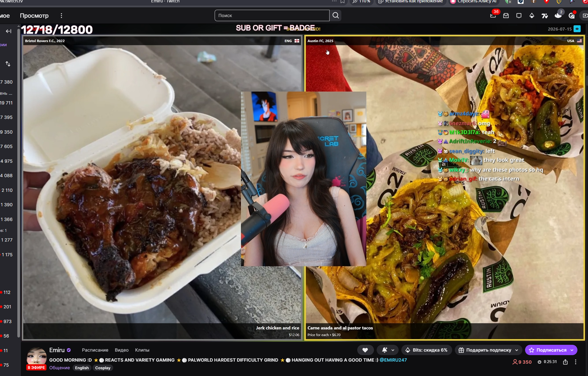Open the Видео tab
Image resolution: width=588 pixels, height=376 pixels.
point(122,350)
